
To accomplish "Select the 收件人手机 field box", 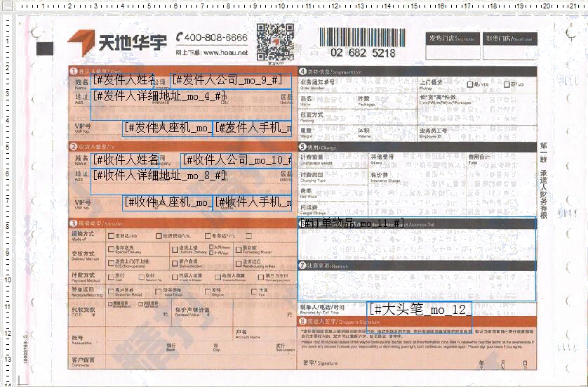I will pyautogui.click(x=253, y=202).
